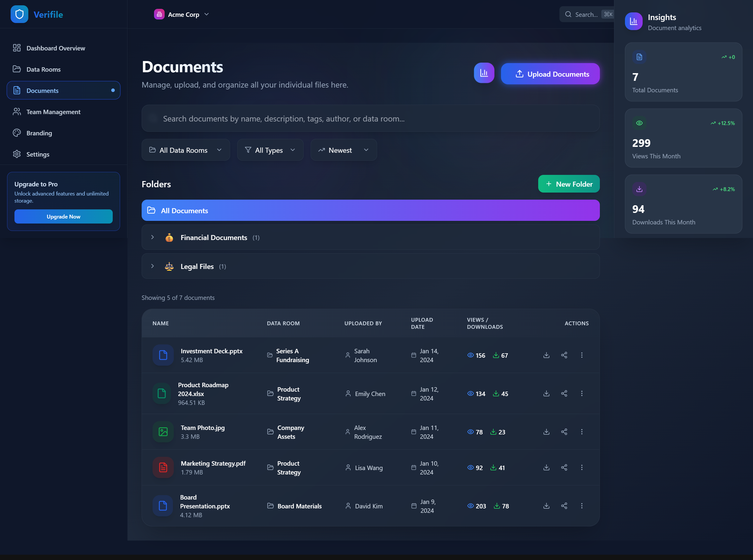Screen dimensions: 753x560
Task: Click the Marketing Strategy.pdf file icon
Action: (163, 467)
